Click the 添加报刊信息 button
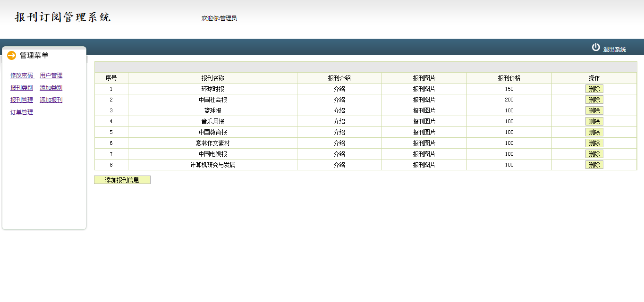The image size is (644, 302). pyautogui.click(x=122, y=180)
